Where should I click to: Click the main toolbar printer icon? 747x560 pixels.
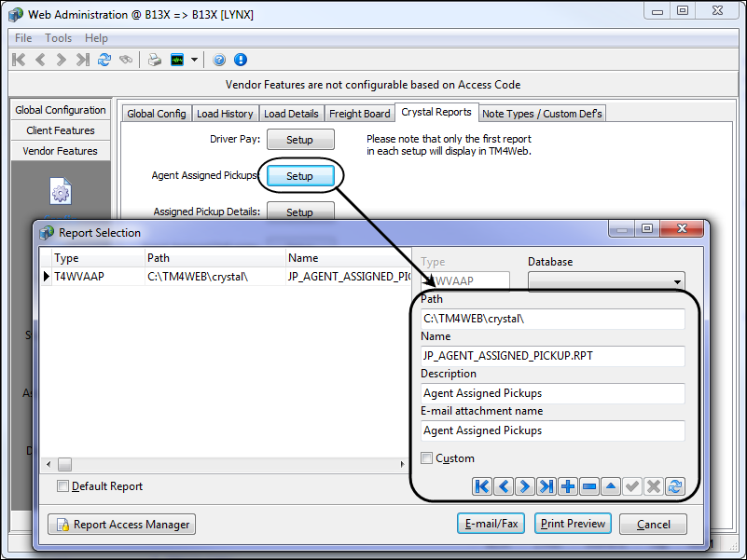coord(155,60)
